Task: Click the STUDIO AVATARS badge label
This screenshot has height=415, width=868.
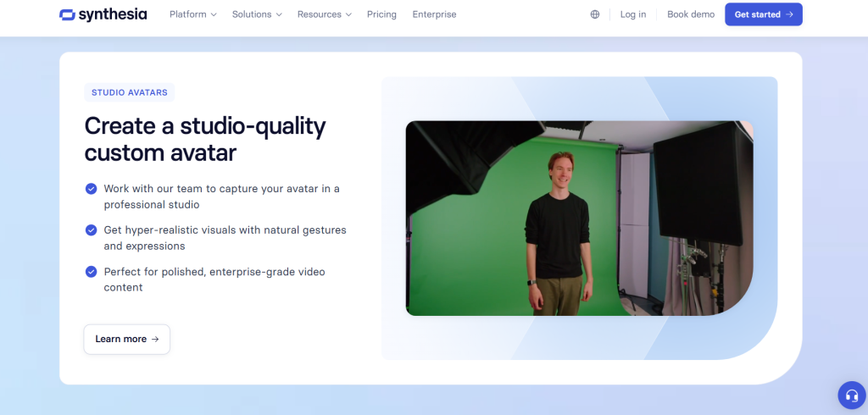Action: [130, 93]
